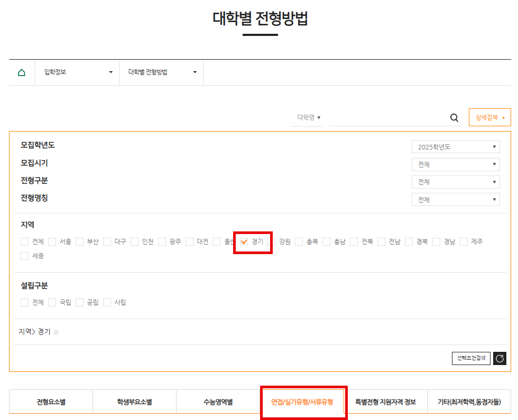Collapse the 상세검색 panel
This screenshot has width=518, height=420.
(x=489, y=117)
